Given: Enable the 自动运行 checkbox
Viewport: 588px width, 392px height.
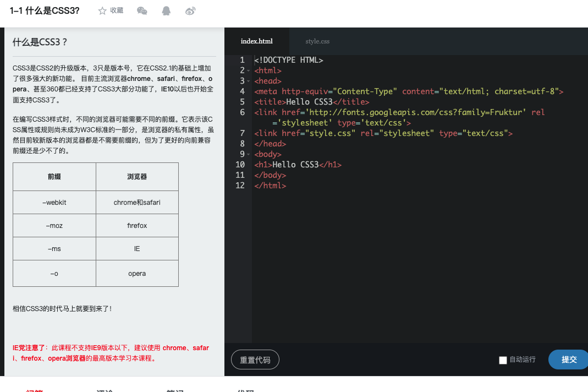Looking at the screenshot, I should click(x=503, y=360).
